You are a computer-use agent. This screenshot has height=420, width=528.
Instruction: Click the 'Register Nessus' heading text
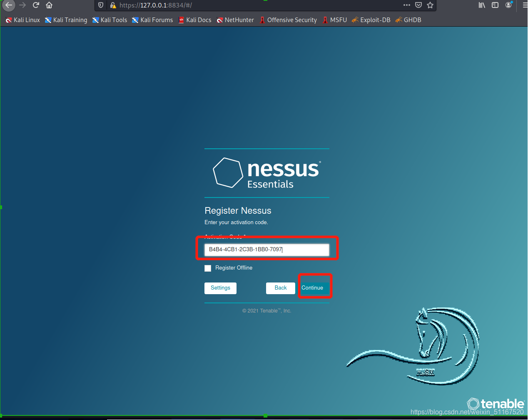coord(238,211)
